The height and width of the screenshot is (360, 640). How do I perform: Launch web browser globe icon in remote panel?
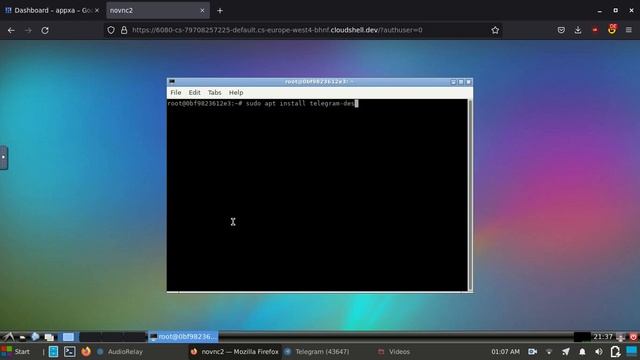coord(36,337)
